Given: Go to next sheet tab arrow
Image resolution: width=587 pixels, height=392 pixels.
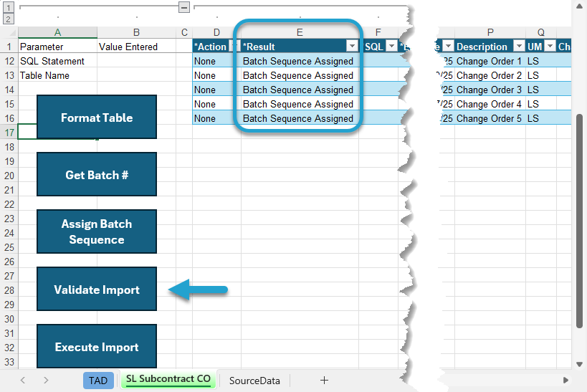Looking at the screenshot, I should (46, 381).
